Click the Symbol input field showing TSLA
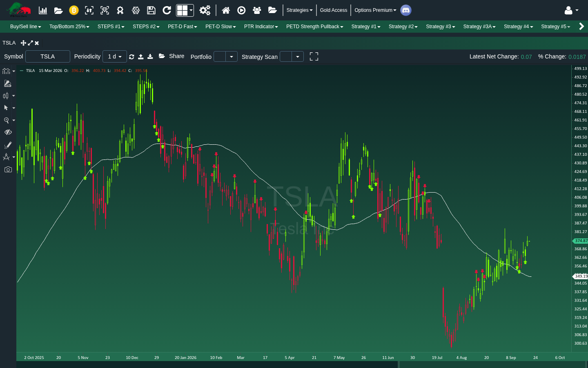 click(48, 56)
